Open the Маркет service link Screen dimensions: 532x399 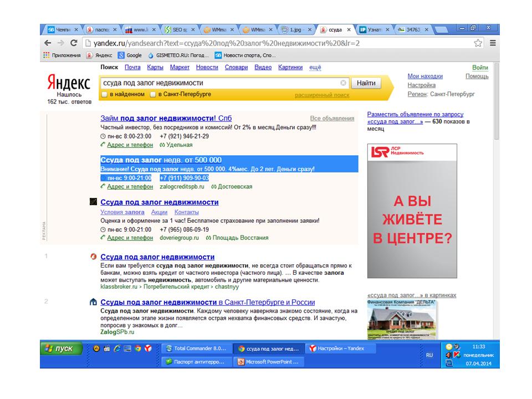(180, 67)
